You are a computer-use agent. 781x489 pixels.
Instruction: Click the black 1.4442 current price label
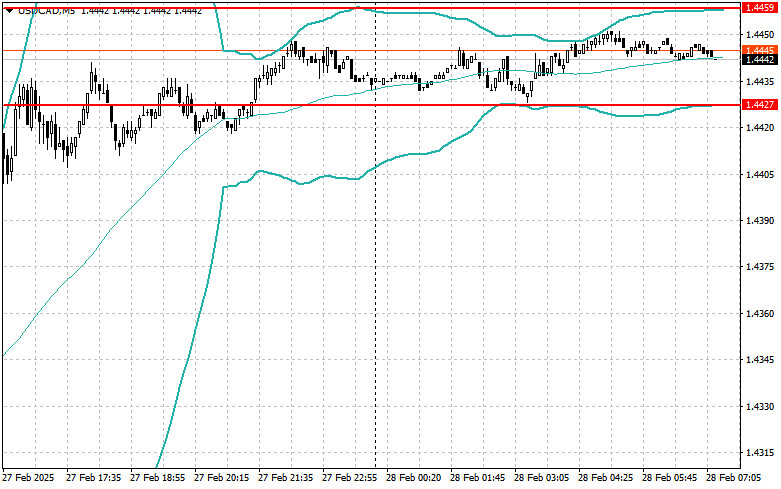click(759, 60)
